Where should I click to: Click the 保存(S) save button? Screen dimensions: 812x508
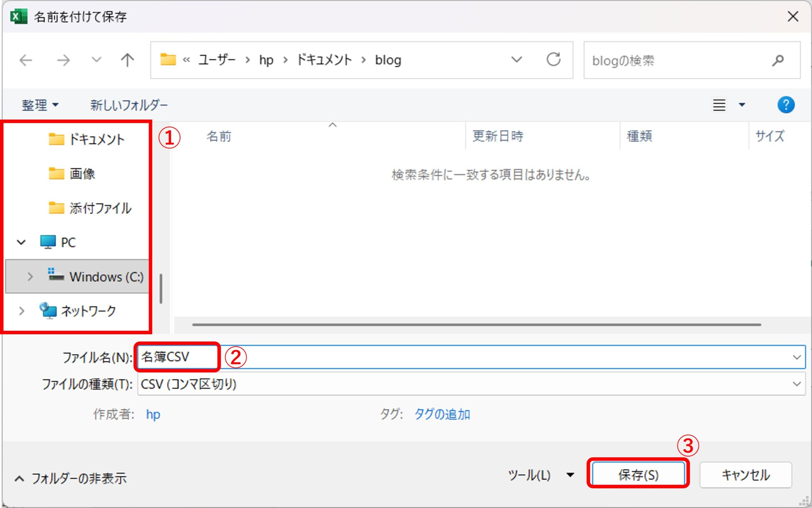pyautogui.click(x=638, y=475)
